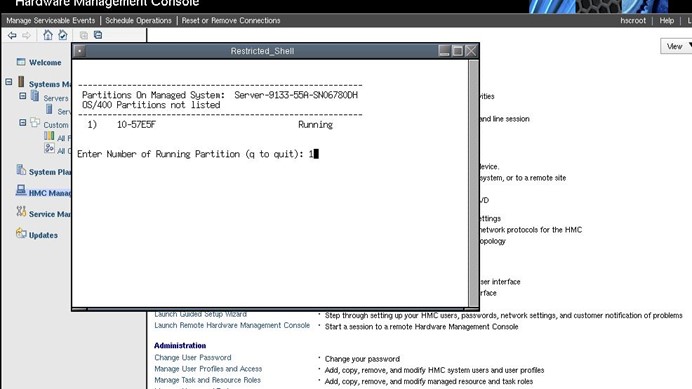
Task: Click the back arrow navigation icon
Action: 12,35
